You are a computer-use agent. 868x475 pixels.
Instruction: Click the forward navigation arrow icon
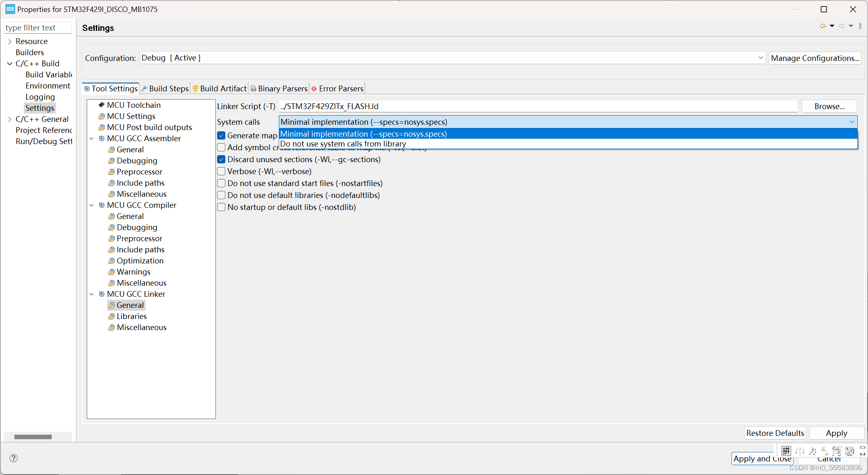842,26
